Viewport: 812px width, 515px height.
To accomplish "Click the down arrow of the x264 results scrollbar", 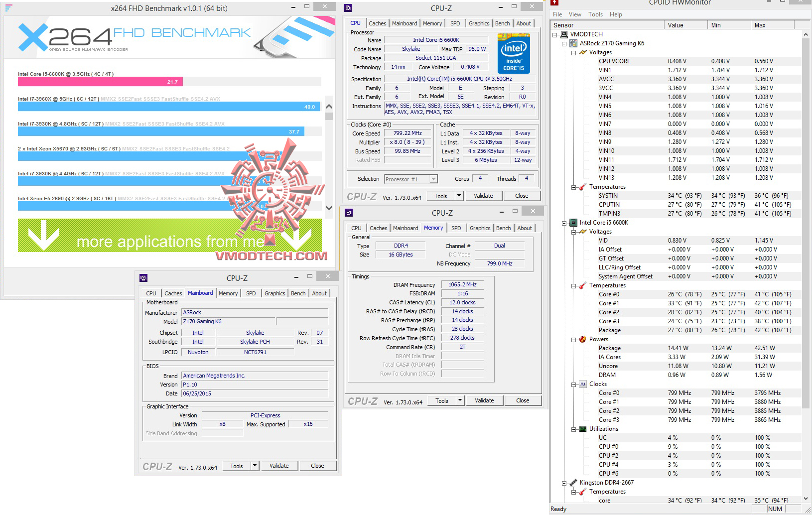I will tap(329, 208).
